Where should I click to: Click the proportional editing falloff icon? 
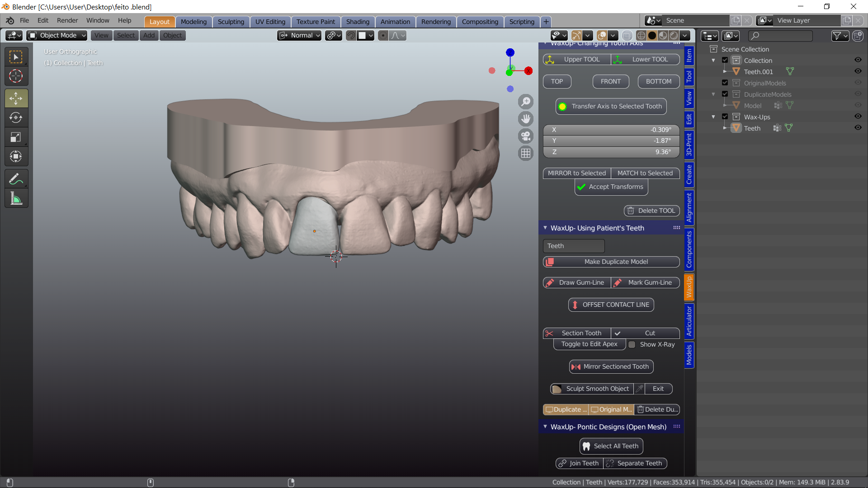coord(396,35)
